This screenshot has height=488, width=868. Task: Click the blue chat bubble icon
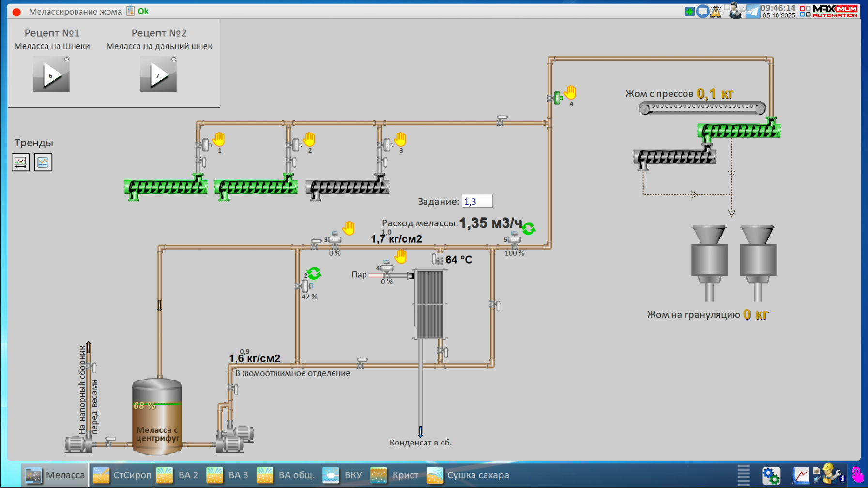[702, 12]
